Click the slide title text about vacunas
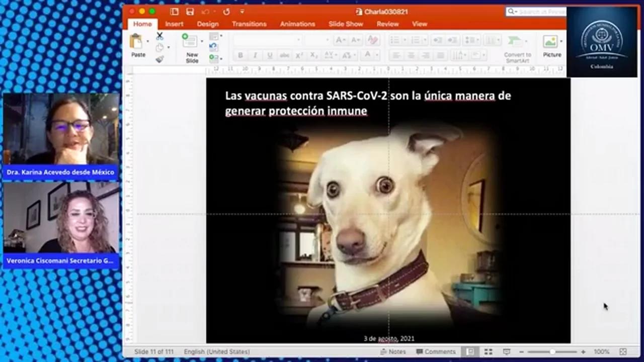The width and height of the screenshot is (644, 362). click(x=368, y=103)
